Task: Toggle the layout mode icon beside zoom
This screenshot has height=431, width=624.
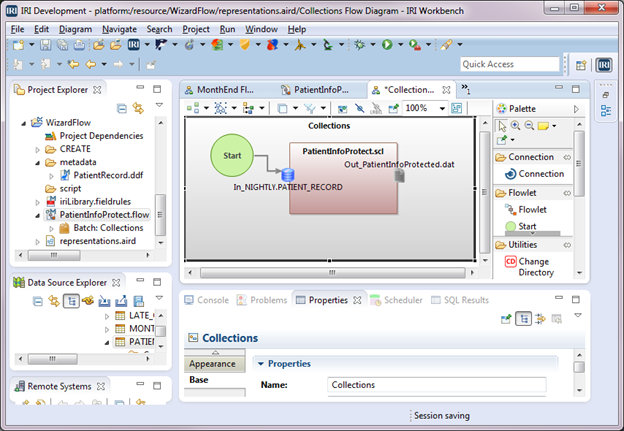Action: point(456,108)
